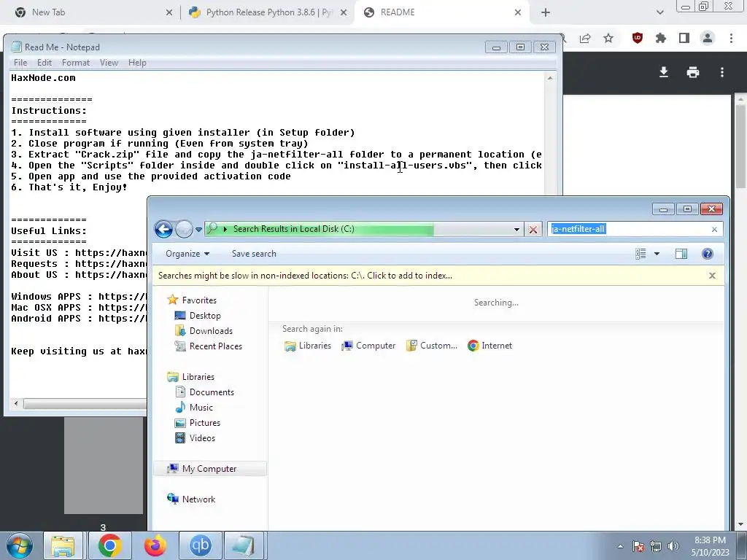Click Save search in Explorer toolbar
This screenshot has height=560, width=747.
254,254
